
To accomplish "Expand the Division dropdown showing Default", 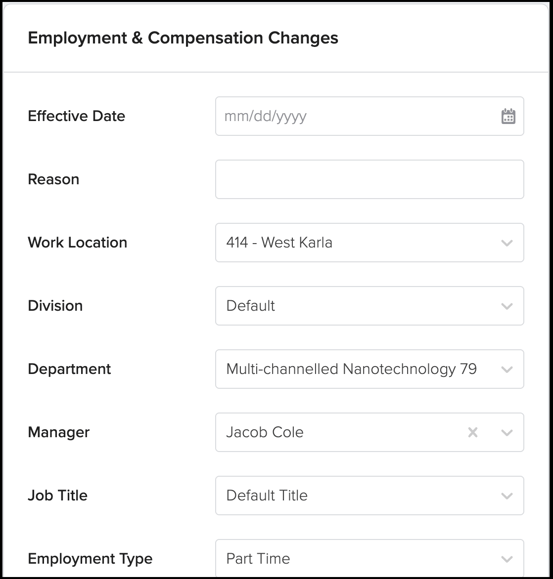I will pos(370,306).
